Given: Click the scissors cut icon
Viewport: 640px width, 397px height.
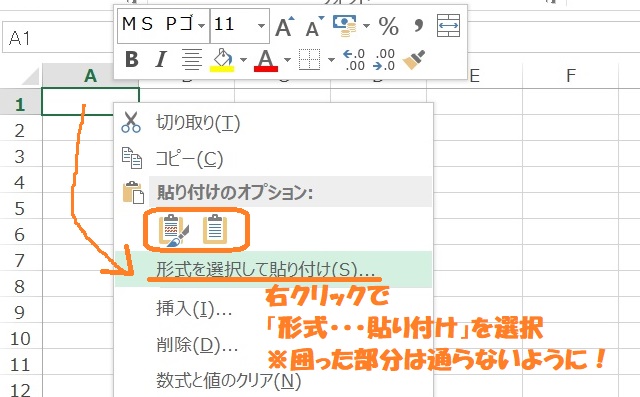Looking at the screenshot, I should coord(131,122).
